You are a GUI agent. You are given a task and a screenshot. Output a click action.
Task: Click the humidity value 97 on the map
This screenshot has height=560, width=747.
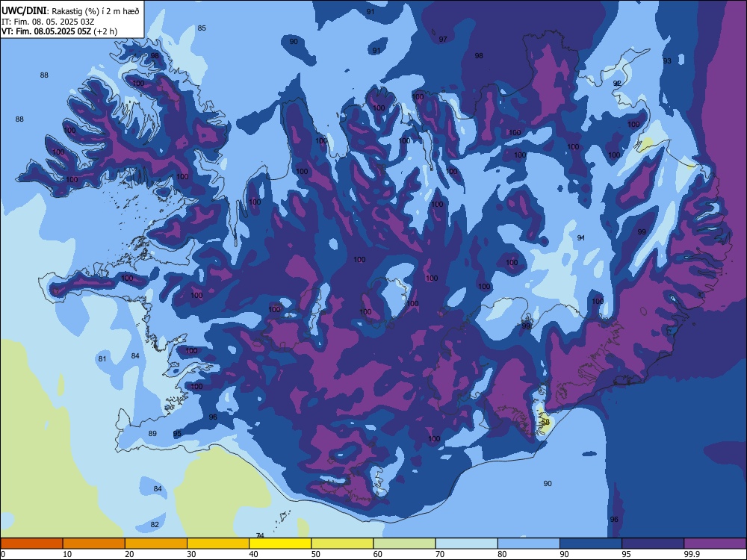click(x=443, y=39)
